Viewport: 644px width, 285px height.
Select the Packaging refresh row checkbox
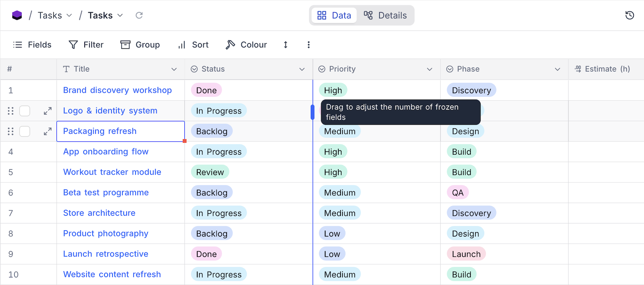pos(25,131)
